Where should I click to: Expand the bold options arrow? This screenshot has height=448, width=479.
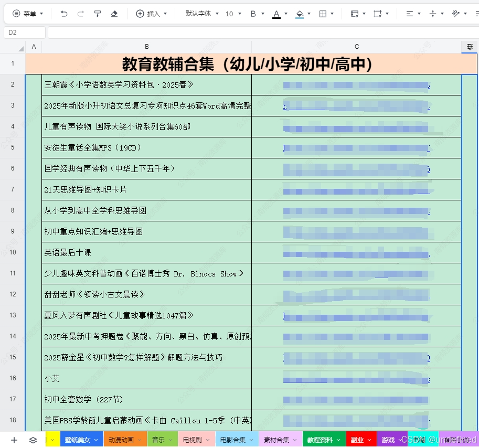[263, 14]
